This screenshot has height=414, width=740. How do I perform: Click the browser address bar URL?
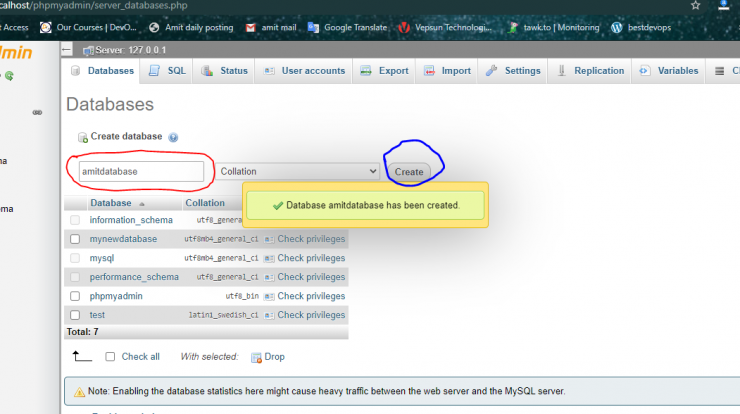(94, 6)
